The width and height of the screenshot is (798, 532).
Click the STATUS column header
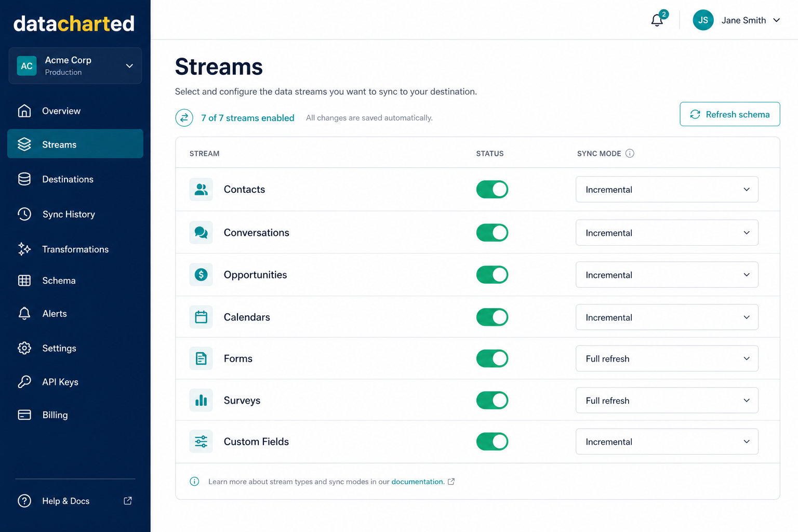(x=490, y=153)
